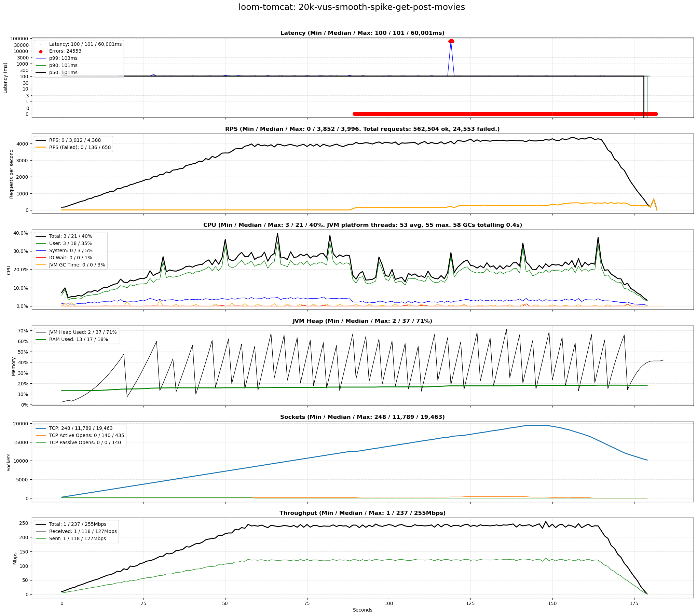Click the Received throughput legend entry
697x616 pixels.
click(83, 531)
